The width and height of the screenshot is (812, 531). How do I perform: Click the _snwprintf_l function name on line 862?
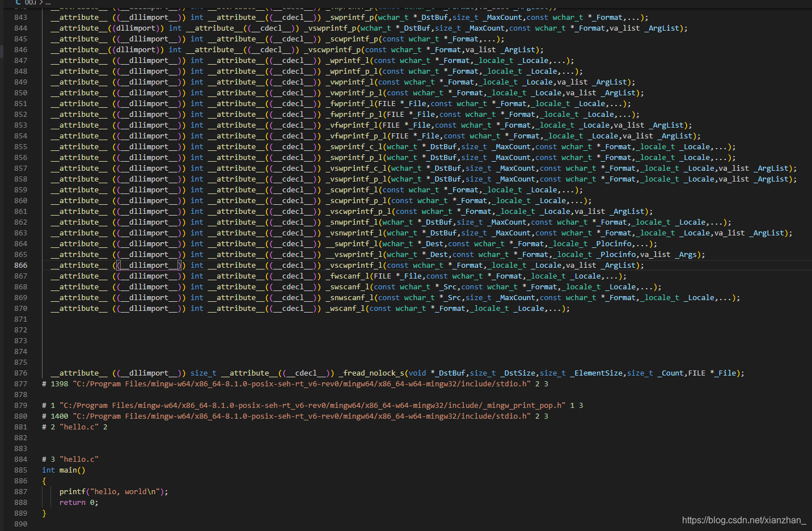click(352, 222)
